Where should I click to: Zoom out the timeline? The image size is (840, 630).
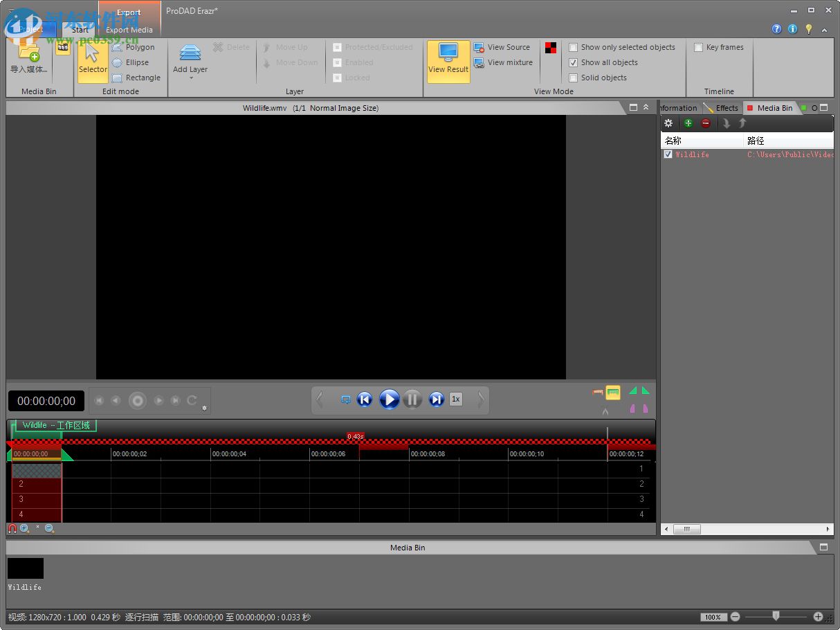(x=49, y=528)
